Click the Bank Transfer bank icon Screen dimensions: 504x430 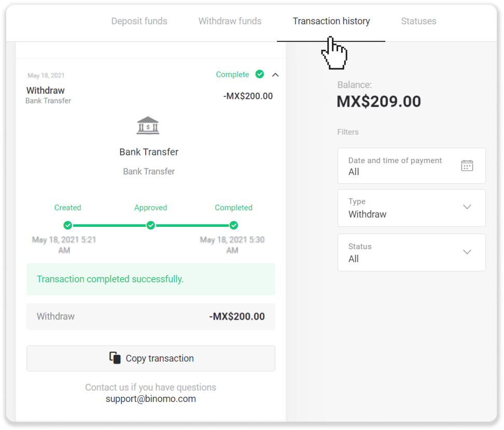click(148, 124)
